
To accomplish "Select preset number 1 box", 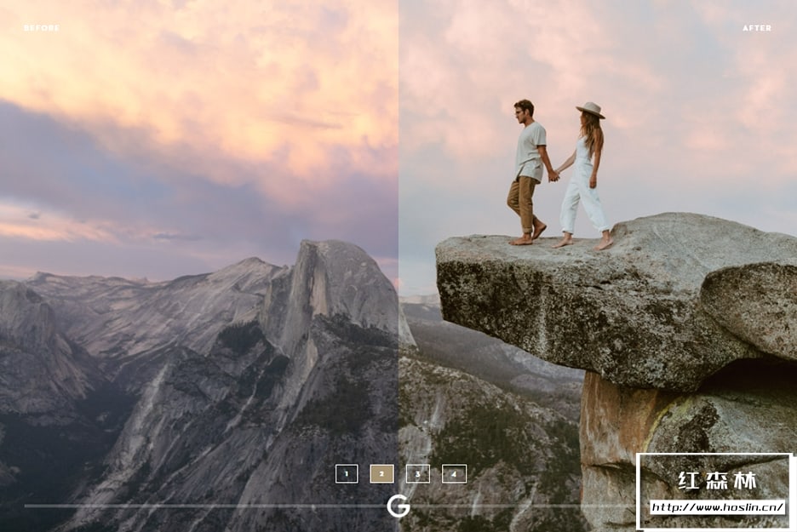I will [x=347, y=474].
